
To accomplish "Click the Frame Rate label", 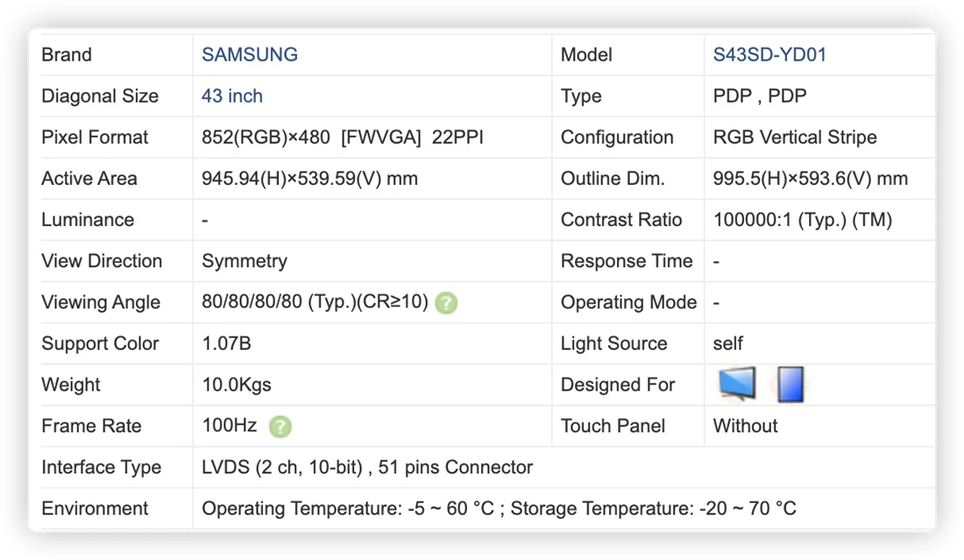I will tap(91, 425).
